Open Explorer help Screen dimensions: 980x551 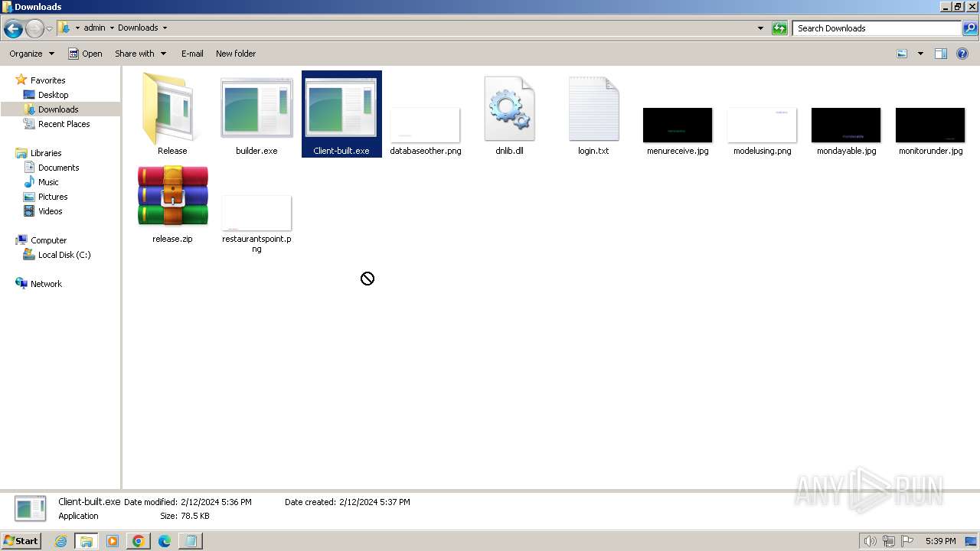[963, 54]
